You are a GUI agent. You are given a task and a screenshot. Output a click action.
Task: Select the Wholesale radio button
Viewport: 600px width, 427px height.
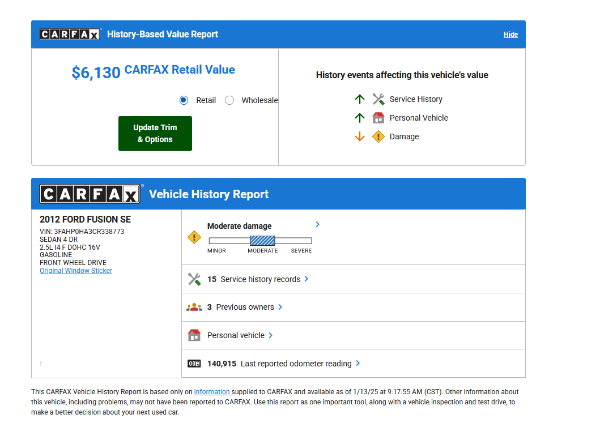click(230, 100)
